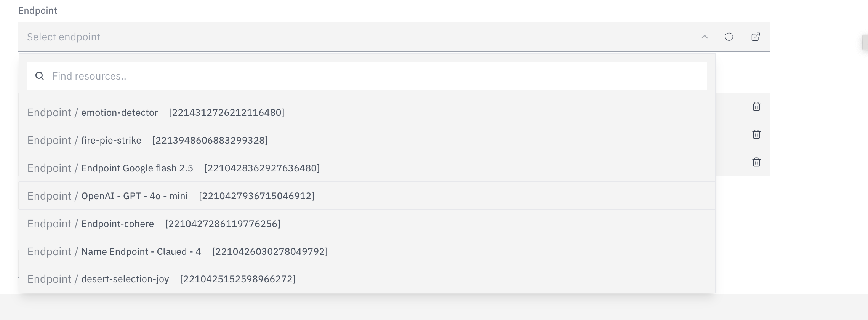Click the middle trash delete icon

click(x=756, y=134)
